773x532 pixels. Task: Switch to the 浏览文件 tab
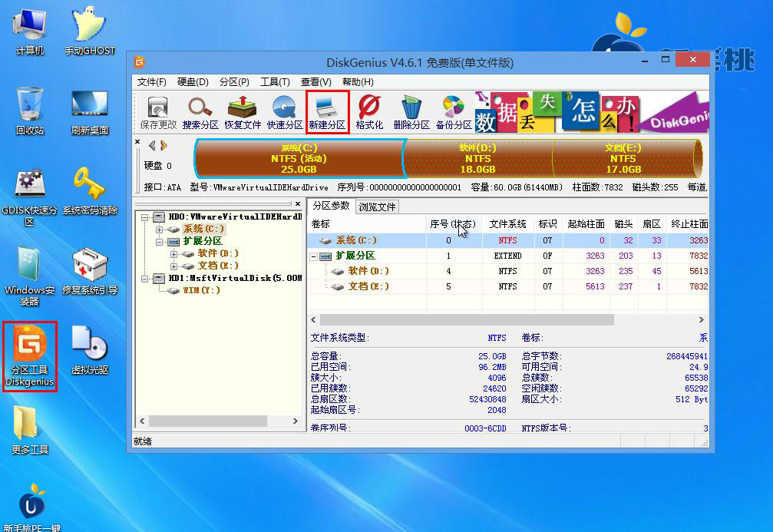pos(377,207)
